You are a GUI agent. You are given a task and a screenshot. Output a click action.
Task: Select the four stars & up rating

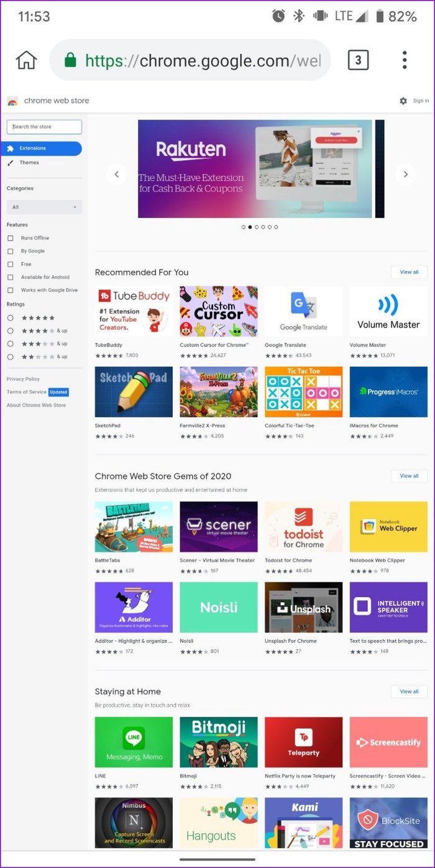10,331
